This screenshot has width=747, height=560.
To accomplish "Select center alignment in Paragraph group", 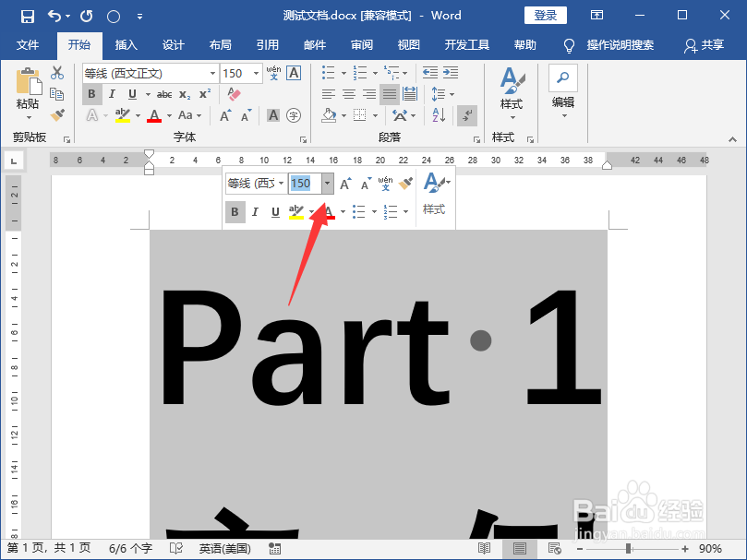I will (347, 94).
